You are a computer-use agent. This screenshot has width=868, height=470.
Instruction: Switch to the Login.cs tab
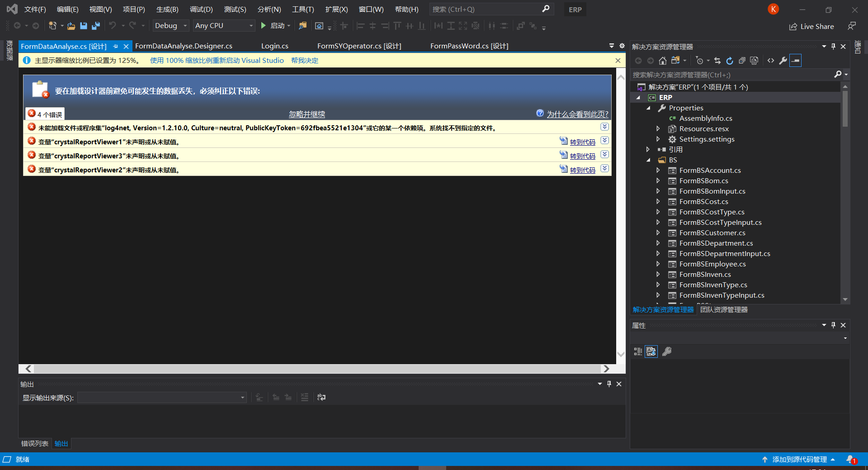pyautogui.click(x=275, y=46)
